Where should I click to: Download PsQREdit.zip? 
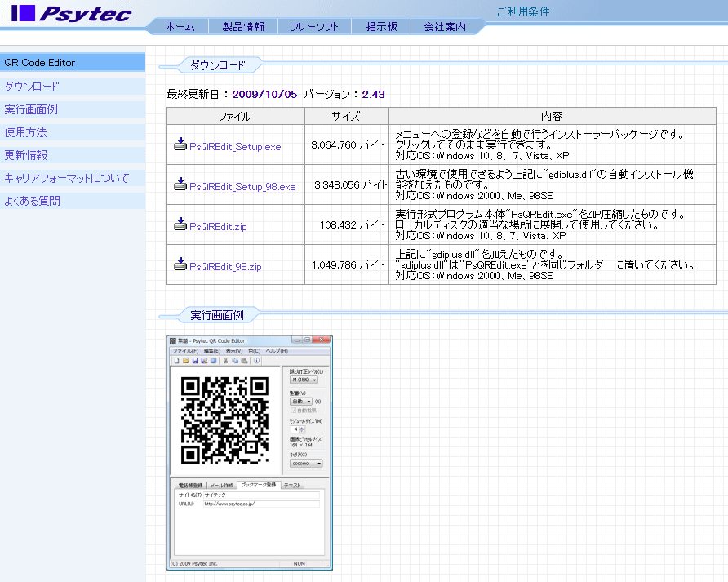tap(218, 227)
